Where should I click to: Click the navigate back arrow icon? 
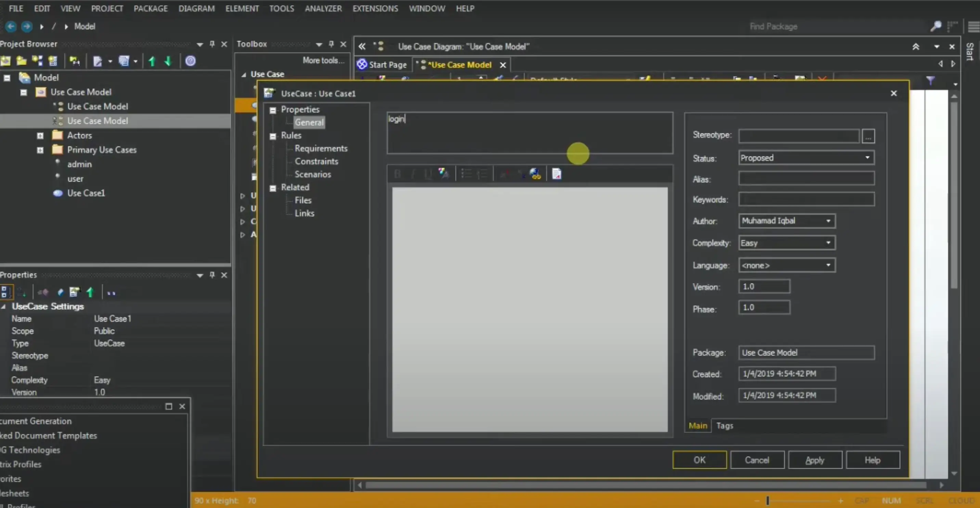click(x=11, y=26)
